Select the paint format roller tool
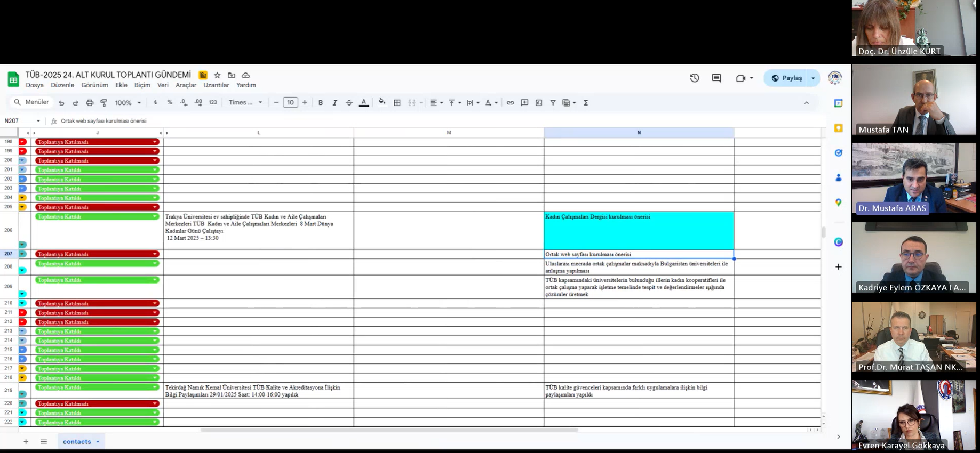The width and height of the screenshot is (980, 453). point(103,103)
